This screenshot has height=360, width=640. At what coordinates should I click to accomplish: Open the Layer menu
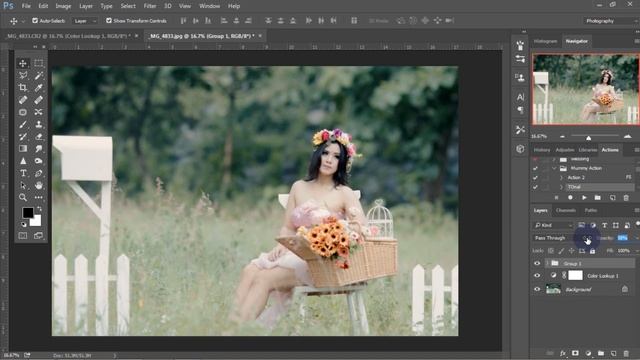(86, 6)
